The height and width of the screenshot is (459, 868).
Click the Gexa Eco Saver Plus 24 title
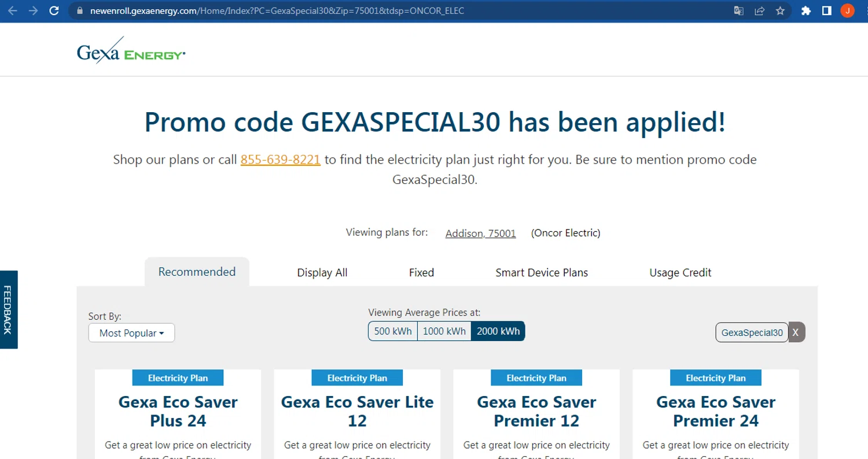pyautogui.click(x=178, y=411)
